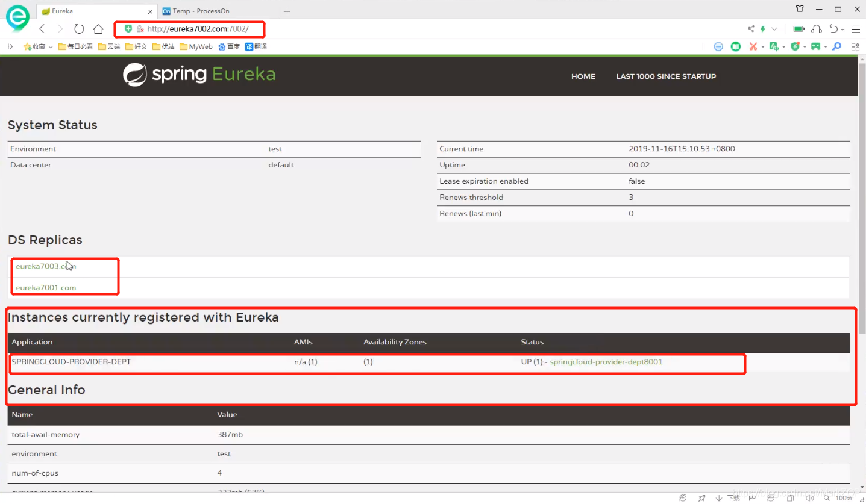The height and width of the screenshot is (504, 866).
Task: Open downloads in the status bar
Action: tap(729, 498)
